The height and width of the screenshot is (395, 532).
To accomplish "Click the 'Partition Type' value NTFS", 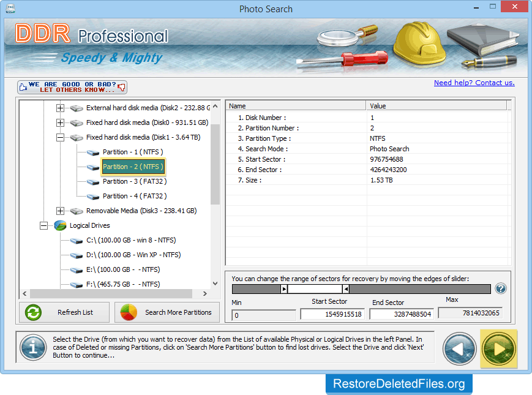I will click(378, 139).
